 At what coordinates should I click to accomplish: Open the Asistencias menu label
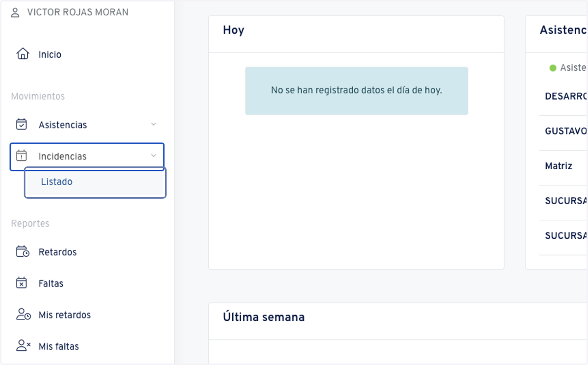click(63, 125)
